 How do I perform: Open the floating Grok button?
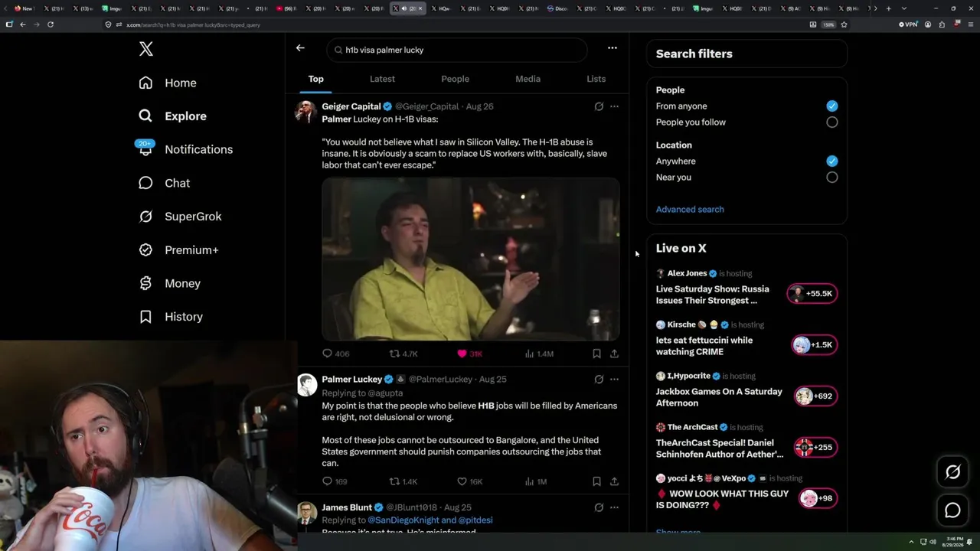(x=952, y=472)
